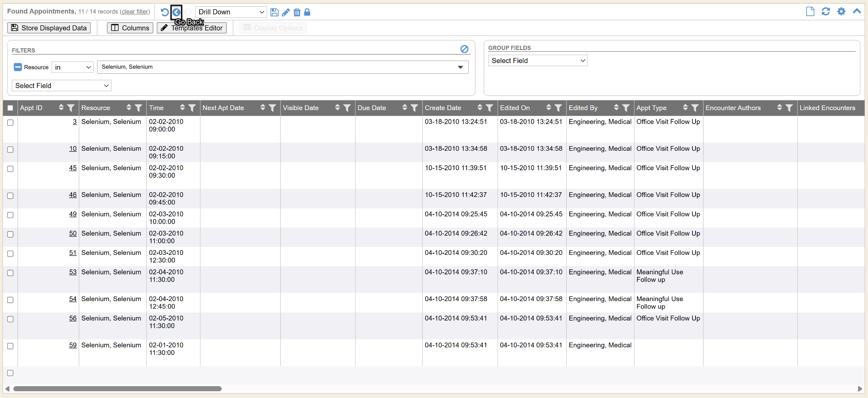The image size is (868, 398).
Task: Click the refresh icon at top right
Action: coord(826,11)
